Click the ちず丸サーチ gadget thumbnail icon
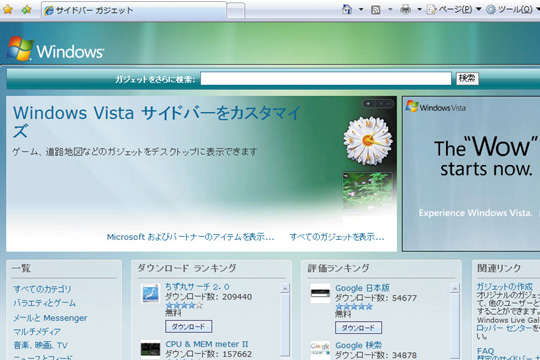The image size is (540, 360). tap(150, 294)
